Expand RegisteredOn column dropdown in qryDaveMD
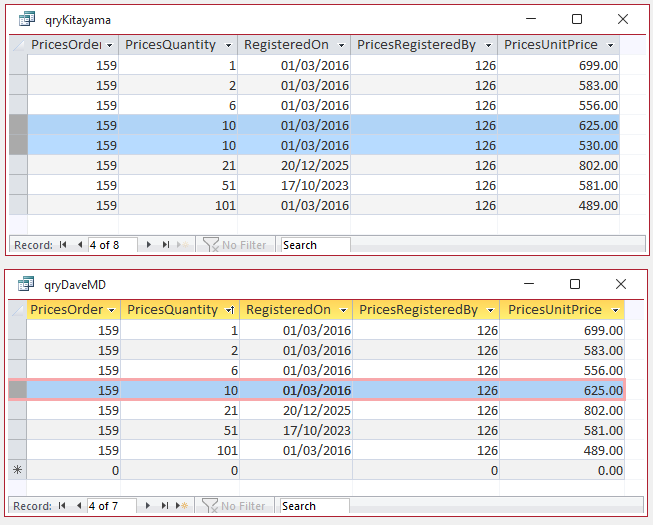Screen dimensions: 653x525 pyautogui.click(x=343, y=310)
